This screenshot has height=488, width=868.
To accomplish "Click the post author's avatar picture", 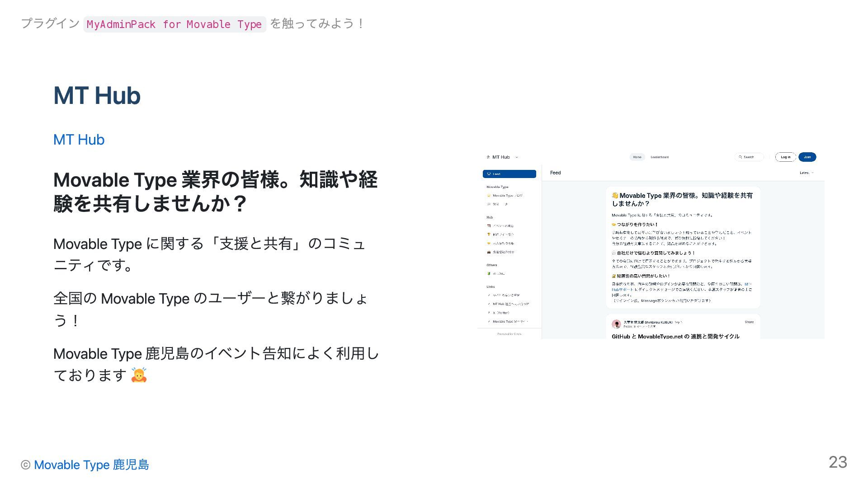I will (x=616, y=324).
